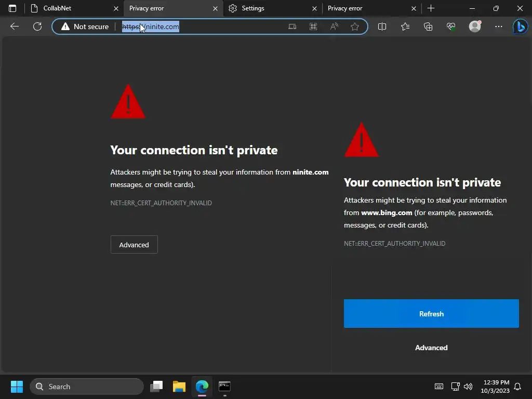Viewport: 532px width, 399px height.
Task: Minimize the Edge window
Action: point(472,8)
